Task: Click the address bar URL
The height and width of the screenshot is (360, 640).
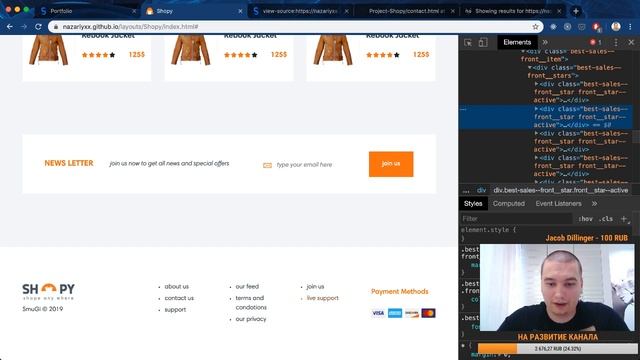Action: pyautogui.click(x=131, y=27)
